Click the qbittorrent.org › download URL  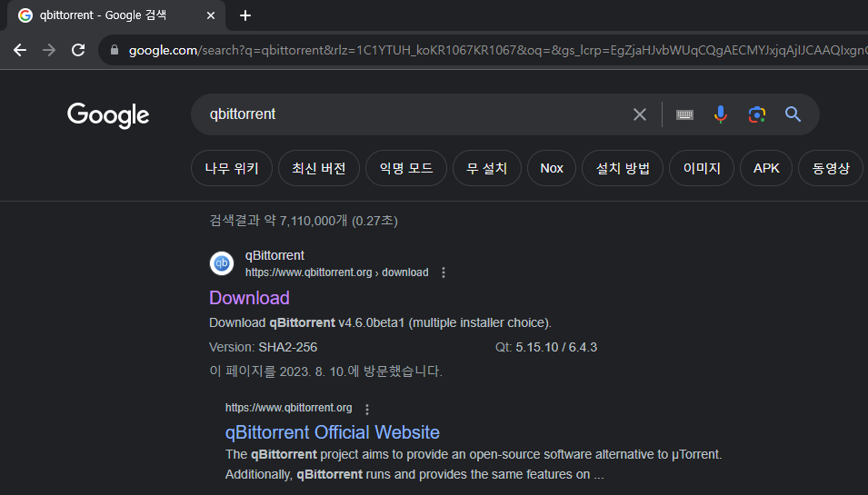point(336,272)
